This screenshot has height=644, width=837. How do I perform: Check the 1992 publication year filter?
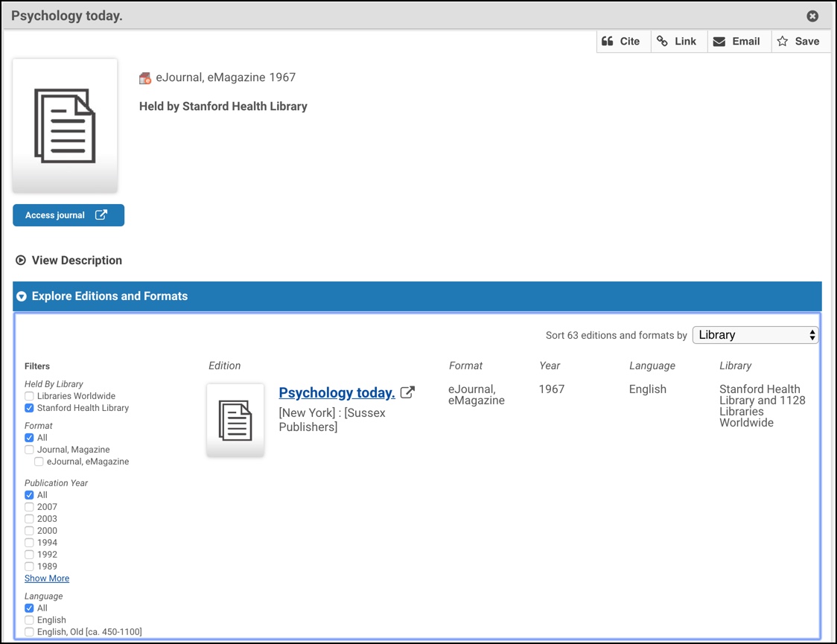tap(29, 555)
